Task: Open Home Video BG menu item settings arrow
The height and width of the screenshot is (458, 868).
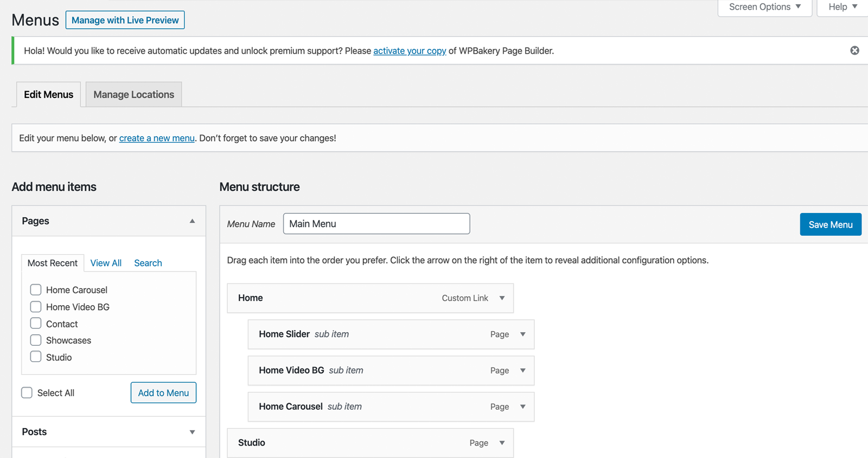Action: [x=522, y=371]
